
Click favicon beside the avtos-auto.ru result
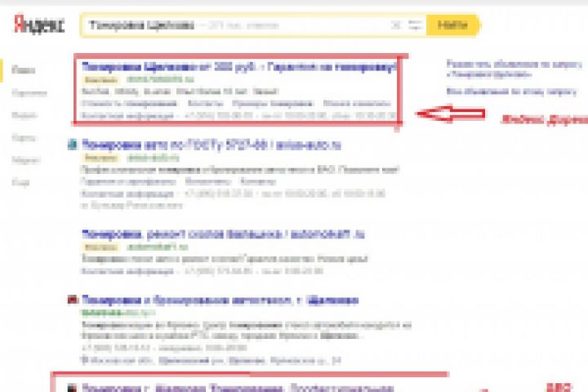[x=73, y=145]
